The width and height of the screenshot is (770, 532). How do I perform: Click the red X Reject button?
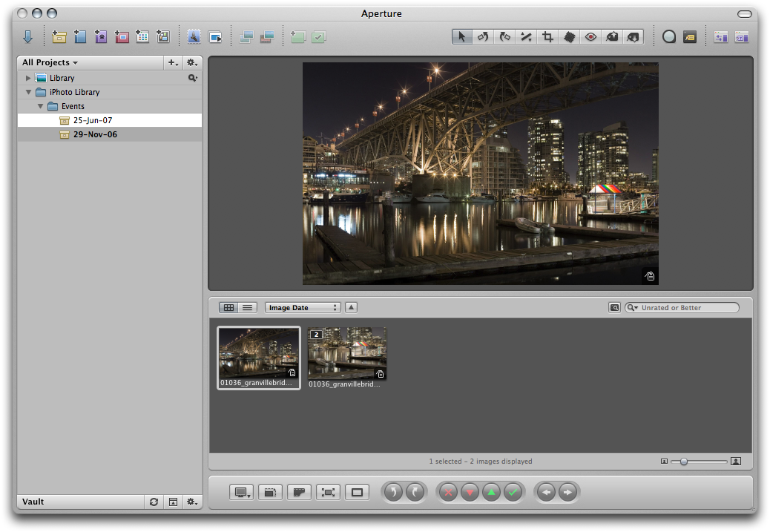click(x=449, y=492)
